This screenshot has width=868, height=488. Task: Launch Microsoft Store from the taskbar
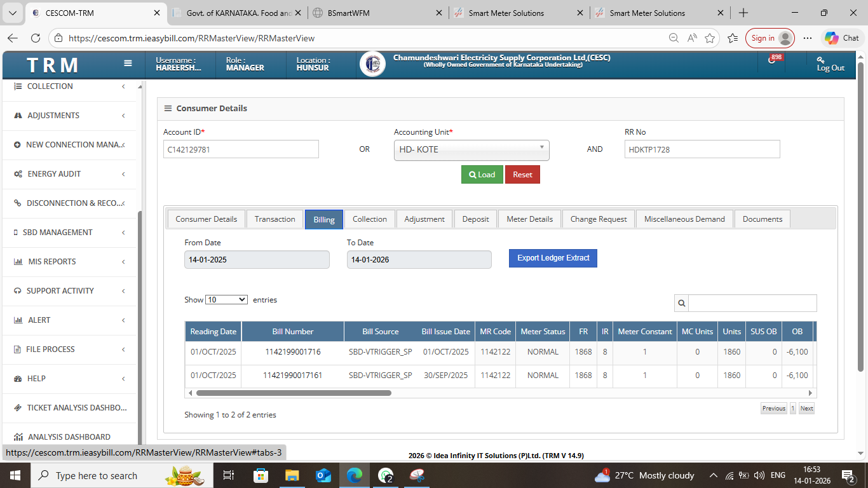[x=261, y=475]
